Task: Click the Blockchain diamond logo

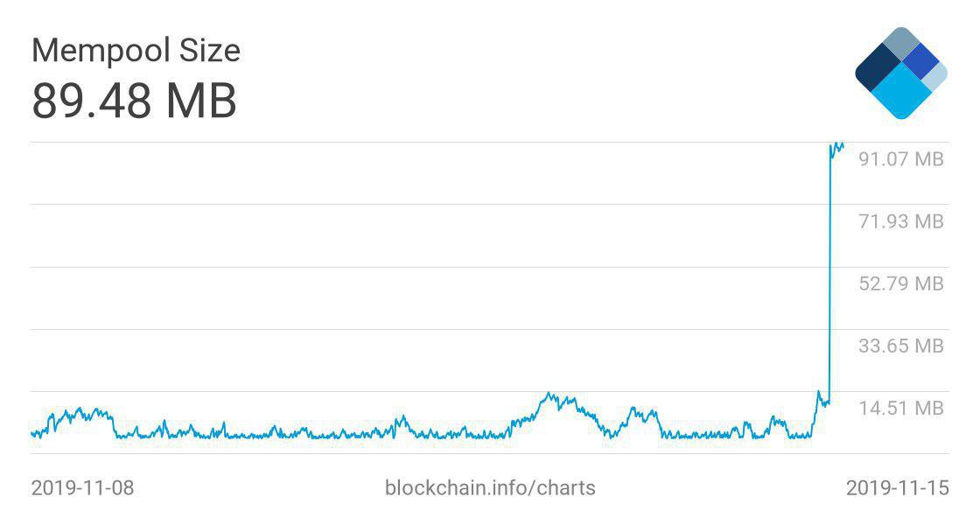Action: click(901, 73)
